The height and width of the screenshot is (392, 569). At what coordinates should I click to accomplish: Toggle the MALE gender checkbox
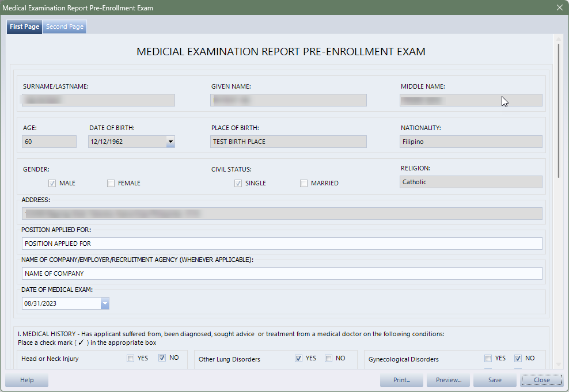pos(52,184)
